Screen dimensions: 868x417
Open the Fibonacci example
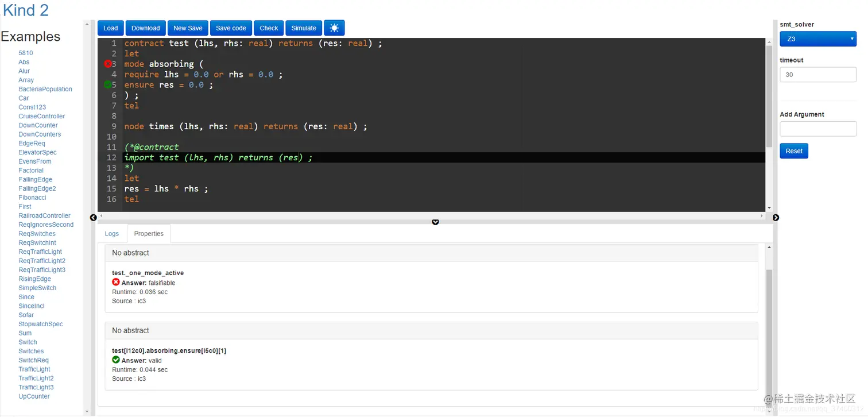tap(32, 198)
